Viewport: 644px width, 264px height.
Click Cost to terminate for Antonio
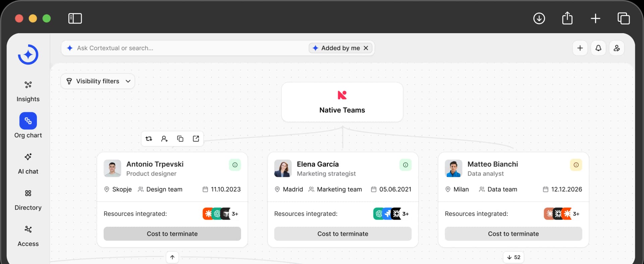click(x=172, y=234)
